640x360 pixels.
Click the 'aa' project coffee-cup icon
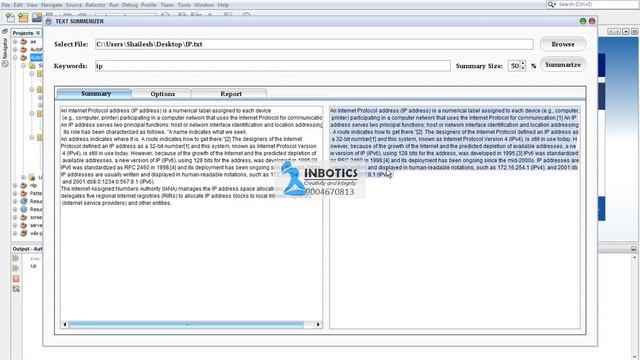[x=24, y=42]
